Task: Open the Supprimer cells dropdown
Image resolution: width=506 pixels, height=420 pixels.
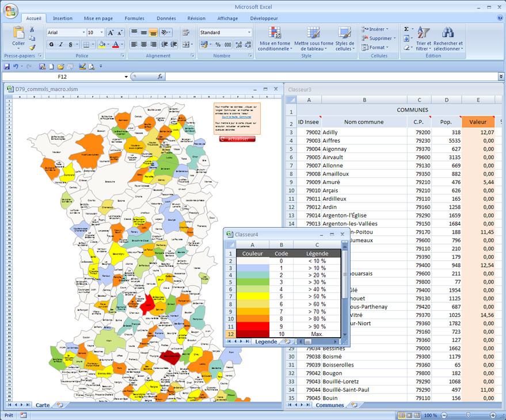Action: [x=379, y=38]
